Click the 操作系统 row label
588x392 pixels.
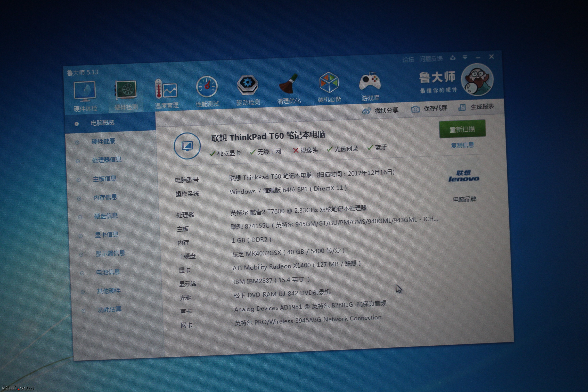(187, 194)
